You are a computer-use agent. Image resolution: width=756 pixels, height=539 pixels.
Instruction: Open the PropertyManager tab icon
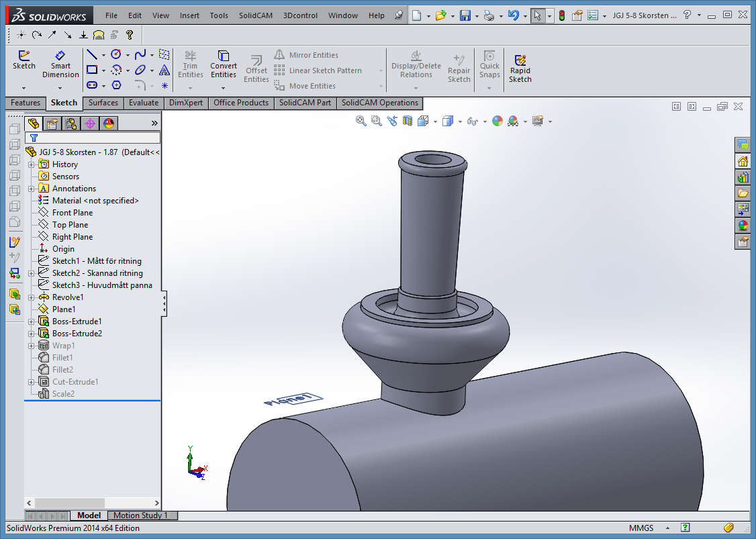52,124
